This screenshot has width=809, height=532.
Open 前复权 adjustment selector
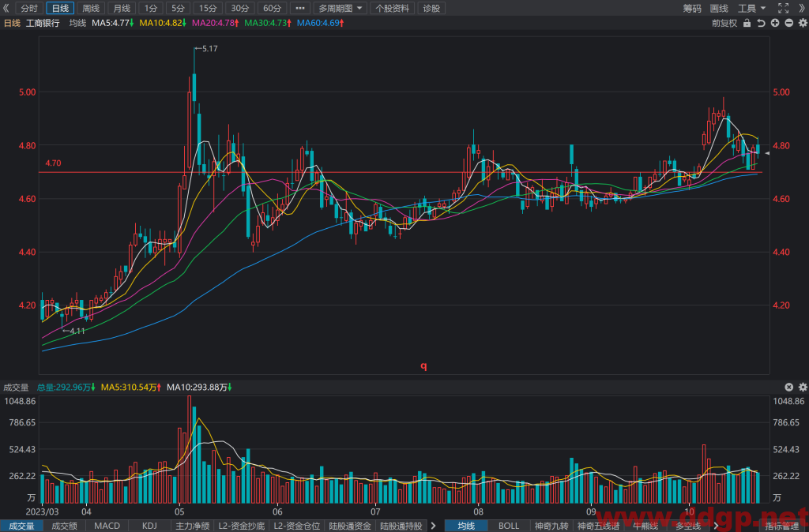[x=724, y=23]
